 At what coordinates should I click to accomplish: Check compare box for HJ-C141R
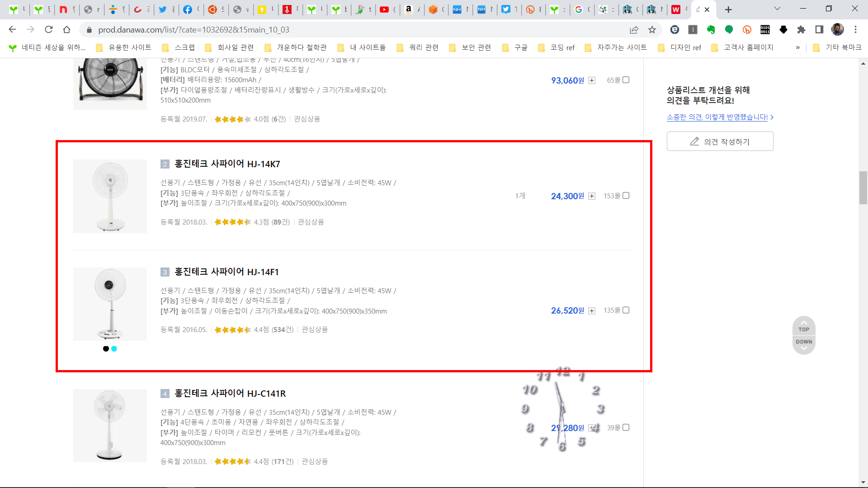click(x=626, y=427)
